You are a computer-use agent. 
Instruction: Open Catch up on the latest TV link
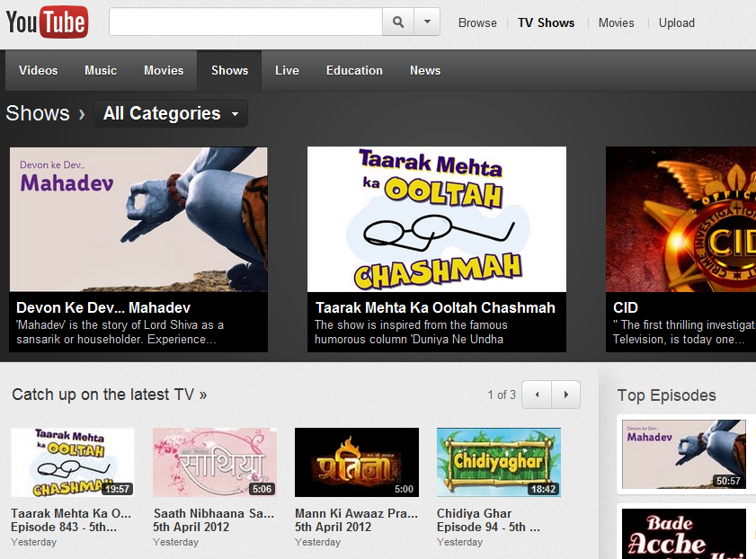click(x=110, y=395)
